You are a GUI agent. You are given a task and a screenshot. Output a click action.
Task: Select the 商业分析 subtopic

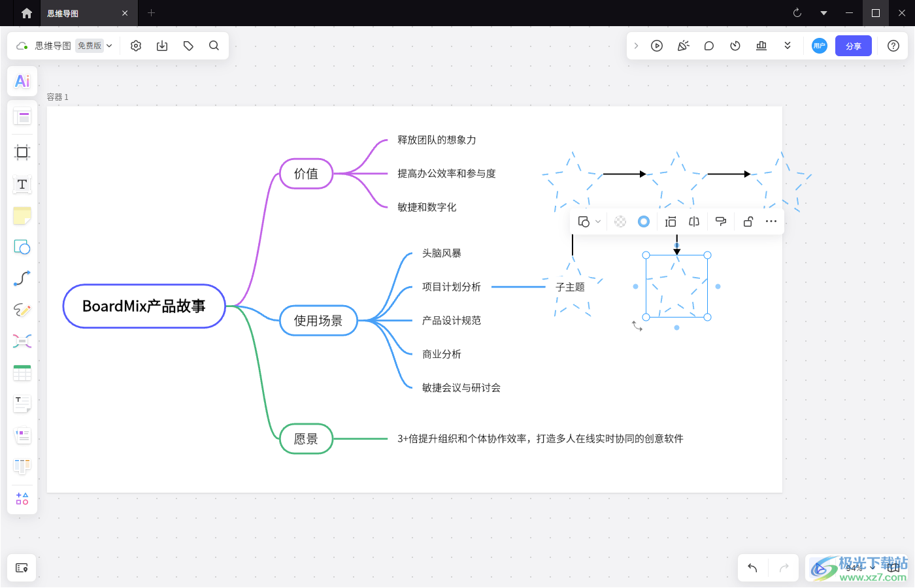click(442, 354)
